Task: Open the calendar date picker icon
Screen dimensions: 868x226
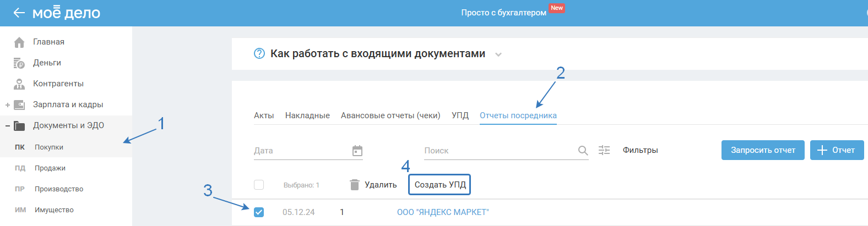Action: (357, 151)
